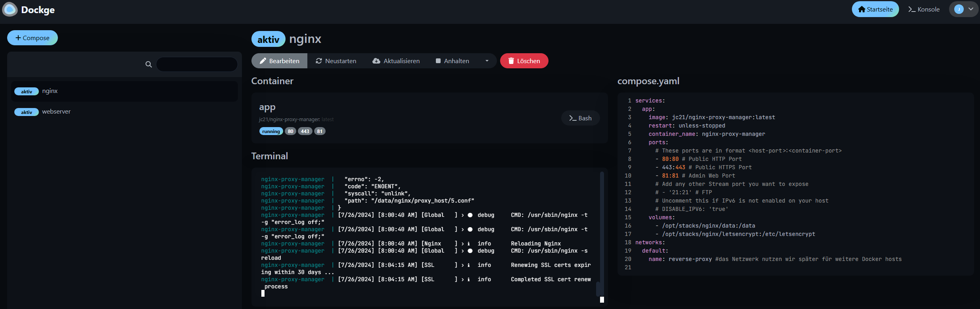This screenshot has height=309, width=980.
Task: Open the Konsole console page
Action: pos(924,9)
